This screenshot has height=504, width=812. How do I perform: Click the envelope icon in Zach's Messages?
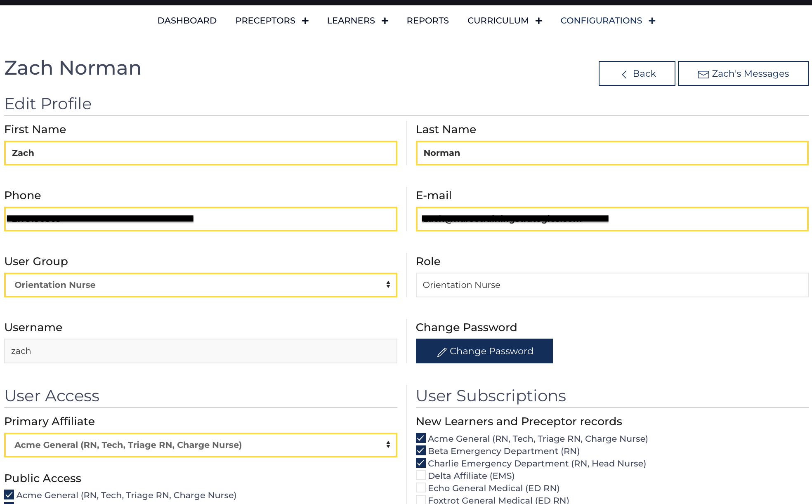(x=703, y=74)
